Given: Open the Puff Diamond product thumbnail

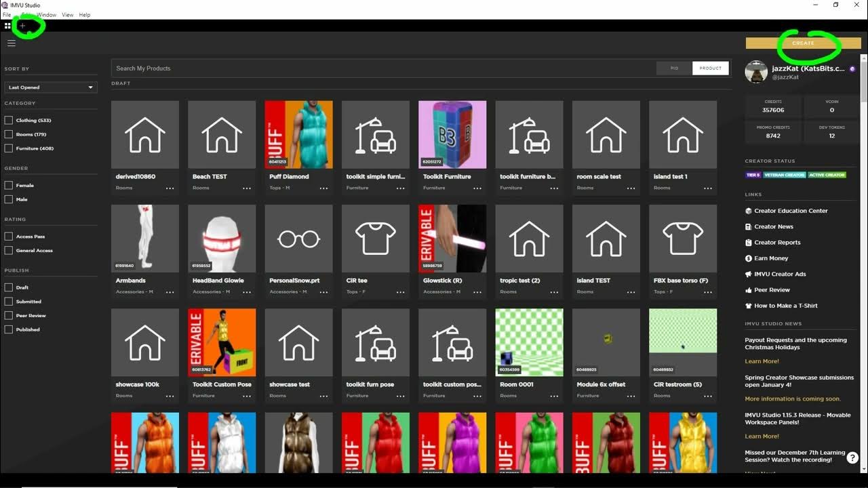Looking at the screenshot, I should pyautogui.click(x=299, y=135).
